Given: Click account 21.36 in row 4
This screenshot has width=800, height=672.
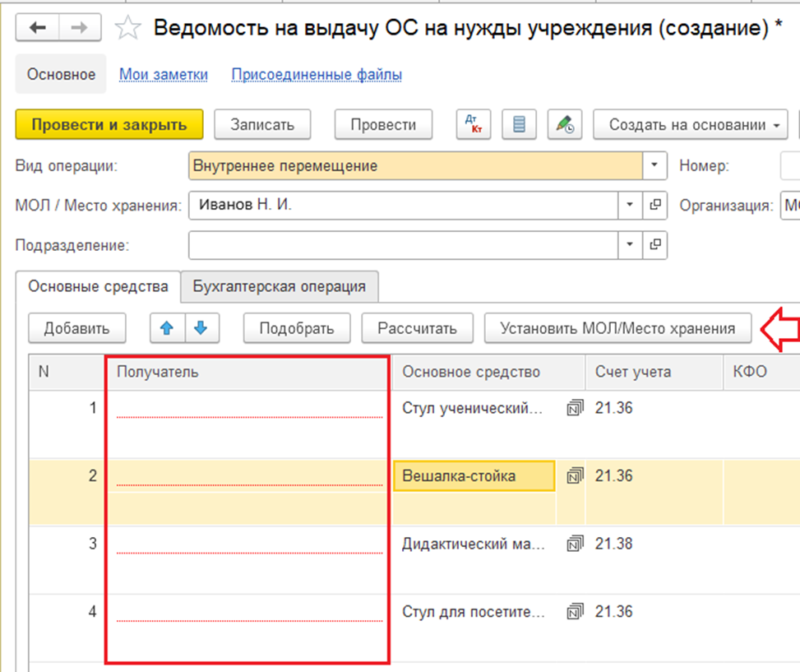Looking at the screenshot, I should click(x=614, y=612).
